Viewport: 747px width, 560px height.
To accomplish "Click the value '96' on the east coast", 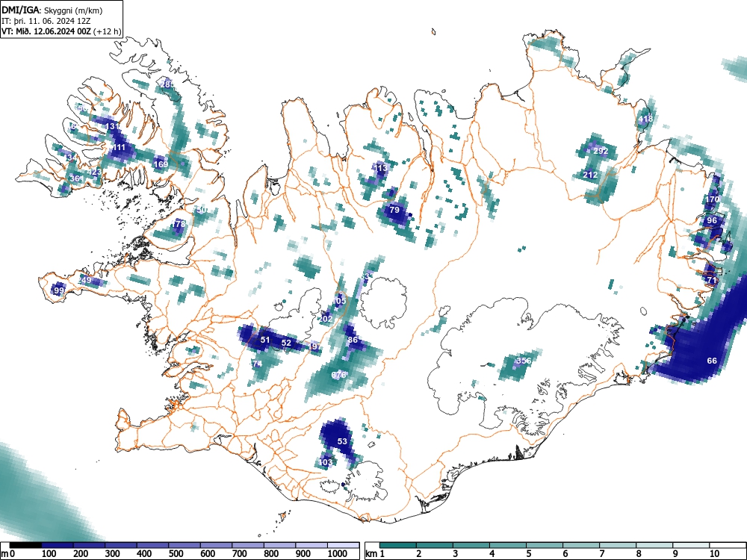I will [x=712, y=220].
